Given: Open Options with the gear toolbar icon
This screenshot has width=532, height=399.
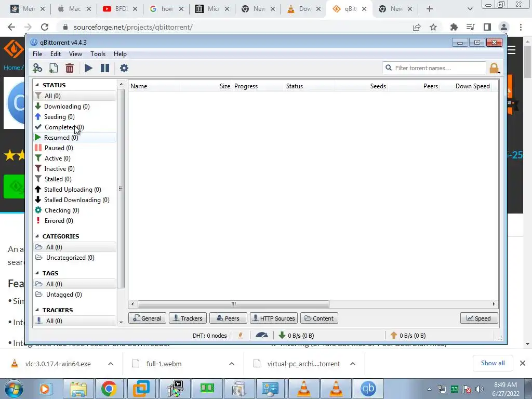Looking at the screenshot, I should point(124,68).
